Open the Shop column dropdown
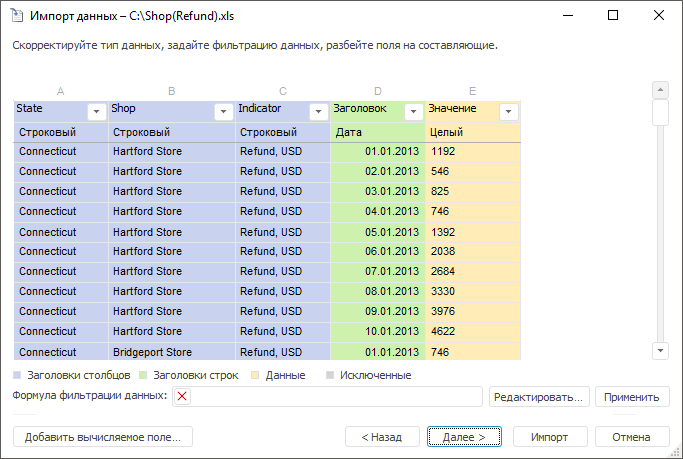This screenshot has width=683, height=459. pyautogui.click(x=223, y=112)
